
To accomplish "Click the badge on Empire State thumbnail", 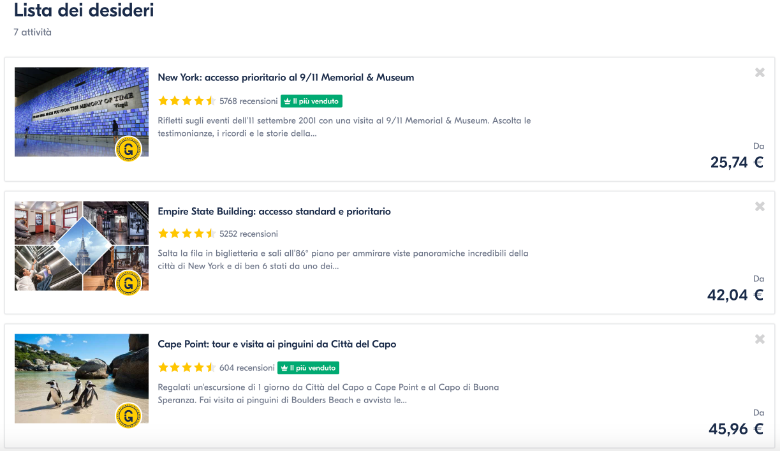I will tap(128, 283).
